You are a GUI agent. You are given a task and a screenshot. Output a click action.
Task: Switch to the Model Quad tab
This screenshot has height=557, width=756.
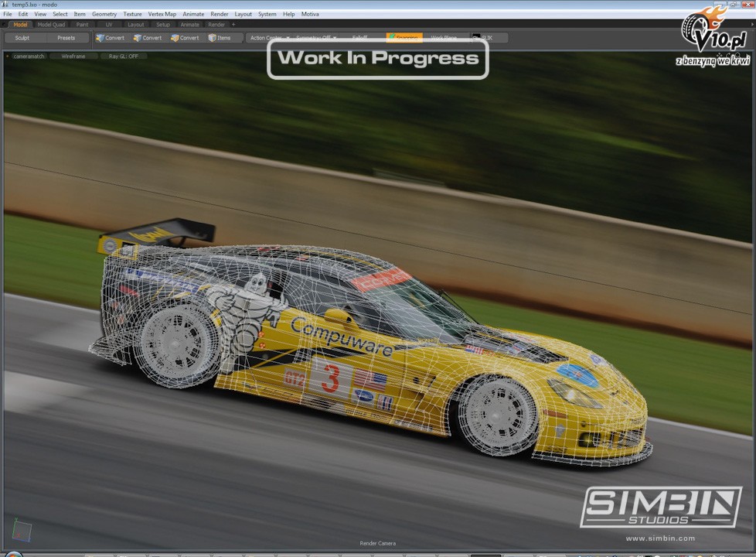[x=51, y=25]
